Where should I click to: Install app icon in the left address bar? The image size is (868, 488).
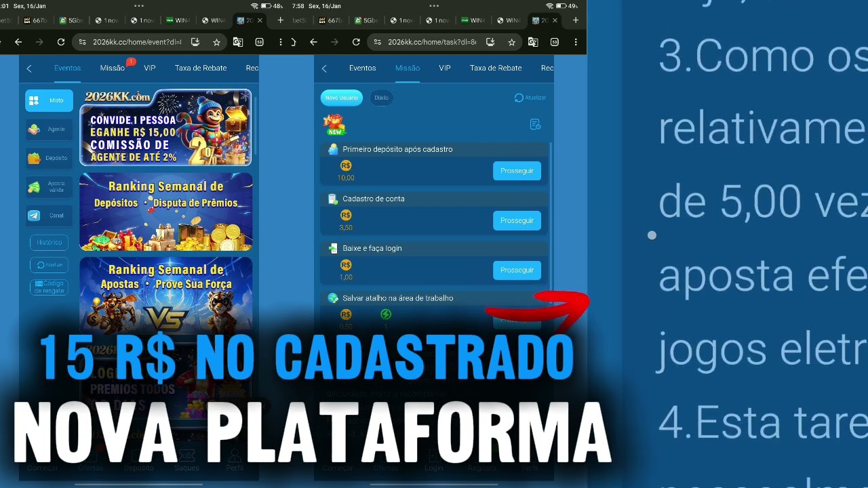[x=195, y=42]
